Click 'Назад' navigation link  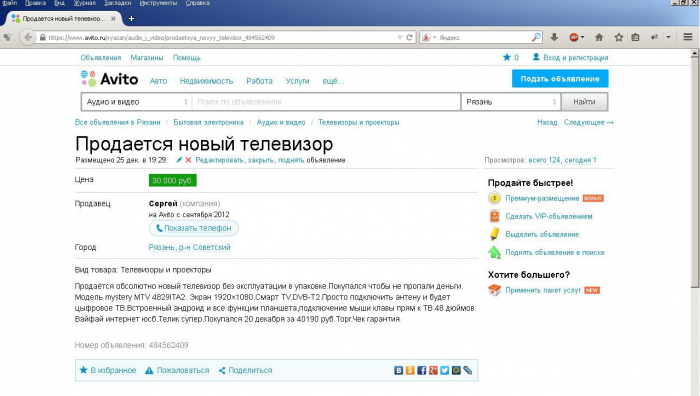(547, 122)
